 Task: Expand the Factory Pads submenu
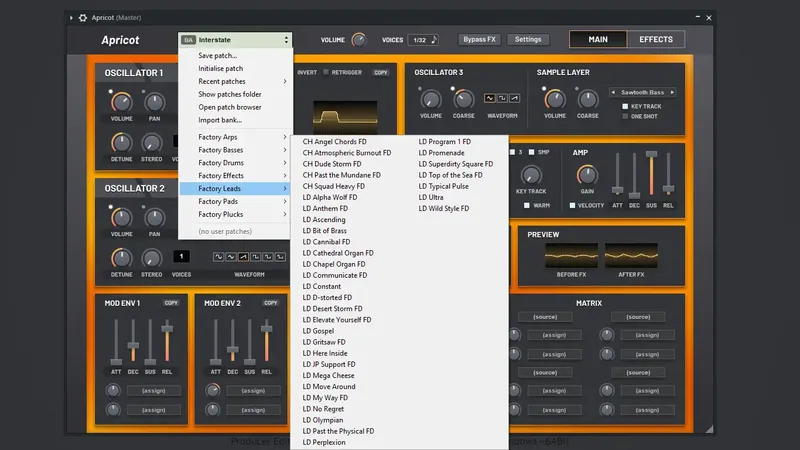(x=235, y=202)
